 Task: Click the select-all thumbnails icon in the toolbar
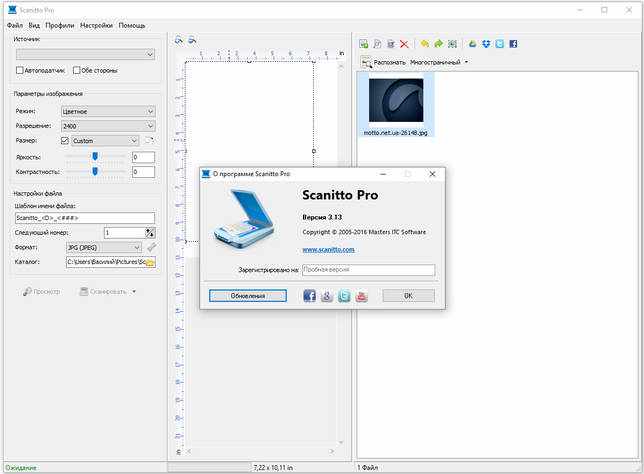[x=452, y=44]
